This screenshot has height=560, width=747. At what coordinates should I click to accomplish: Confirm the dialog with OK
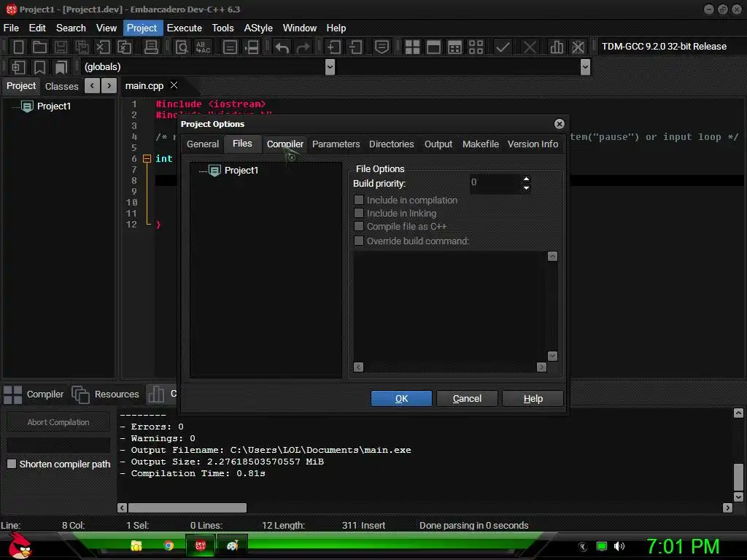click(x=401, y=399)
